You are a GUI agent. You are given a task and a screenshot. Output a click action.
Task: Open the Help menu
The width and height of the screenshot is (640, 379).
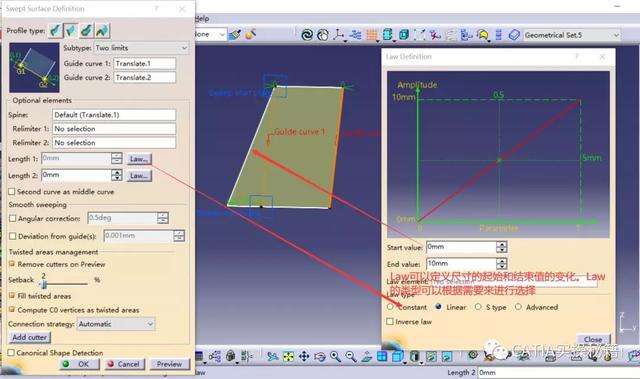(202, 18)
